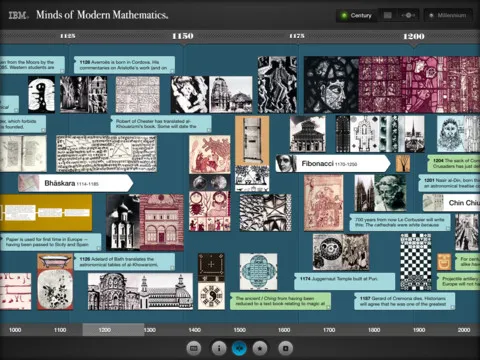
Task: Jump to 1000 on the bottom scrubber
Action: pos(15,330)
